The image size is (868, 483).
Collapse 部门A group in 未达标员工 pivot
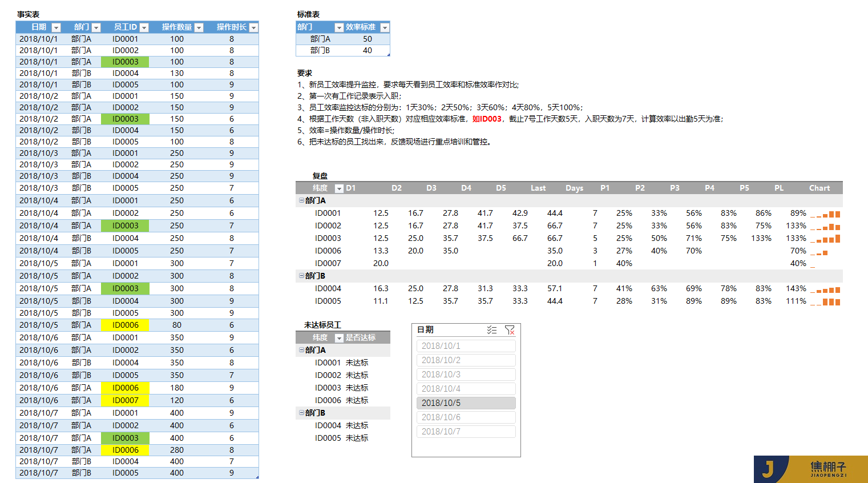301,350
